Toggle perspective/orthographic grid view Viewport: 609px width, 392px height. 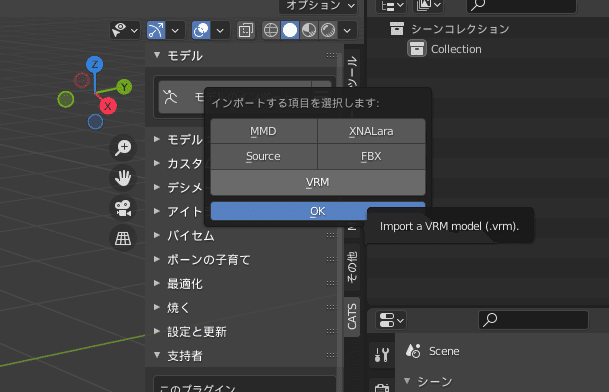point(123,238)
